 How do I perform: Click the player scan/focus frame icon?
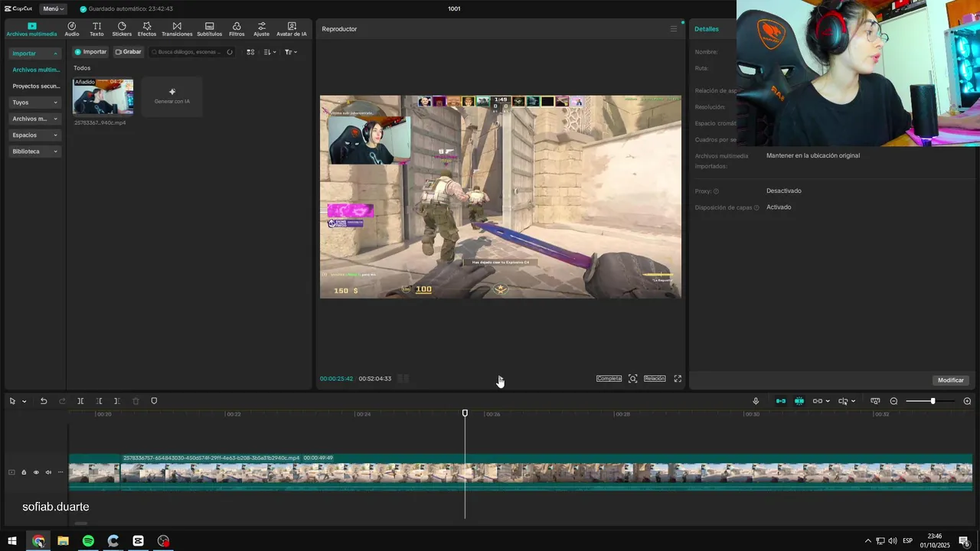(633, 379)
